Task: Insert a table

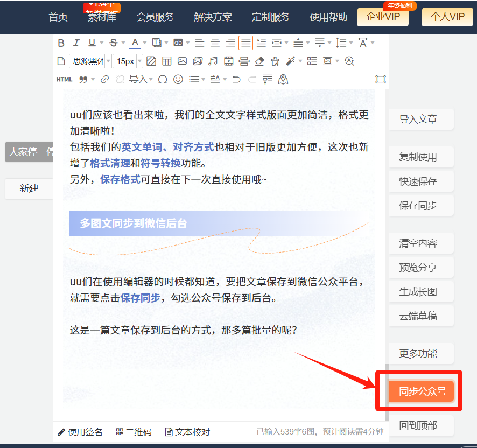Action: point(167,61)
